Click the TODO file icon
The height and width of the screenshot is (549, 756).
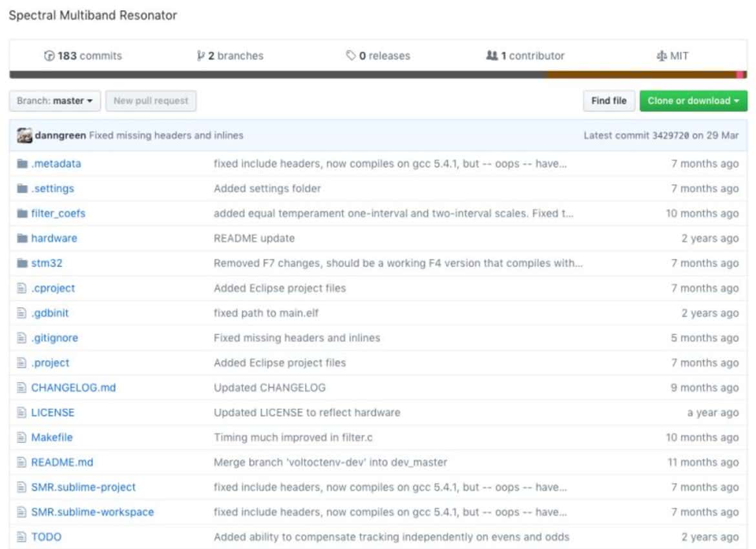(22, 537)
